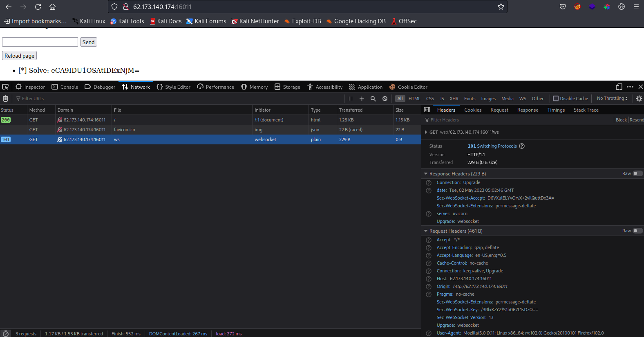Clear the network log with trash icon
Image resolution: width=644 pixels, height=337 pixels.
[5, 99]
